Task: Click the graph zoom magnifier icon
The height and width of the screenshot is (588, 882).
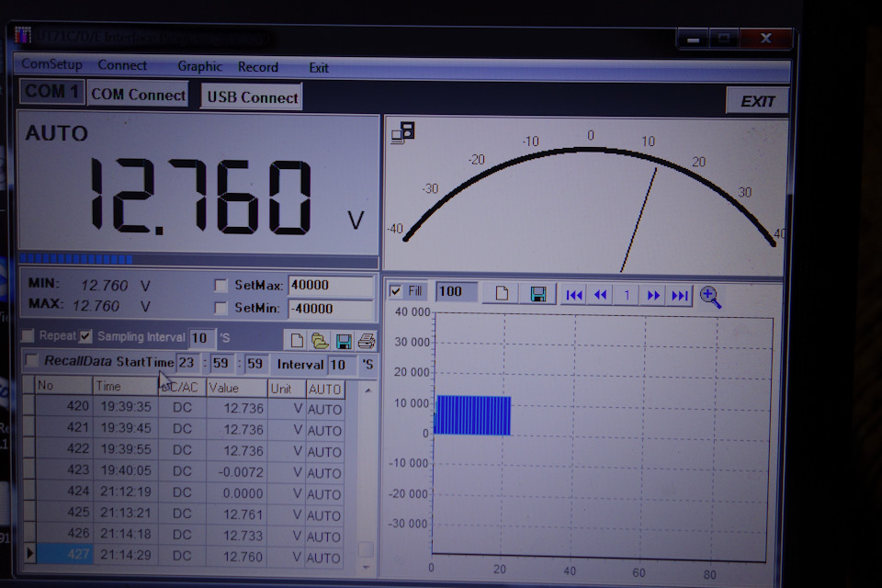Action: tap(710, 297)
